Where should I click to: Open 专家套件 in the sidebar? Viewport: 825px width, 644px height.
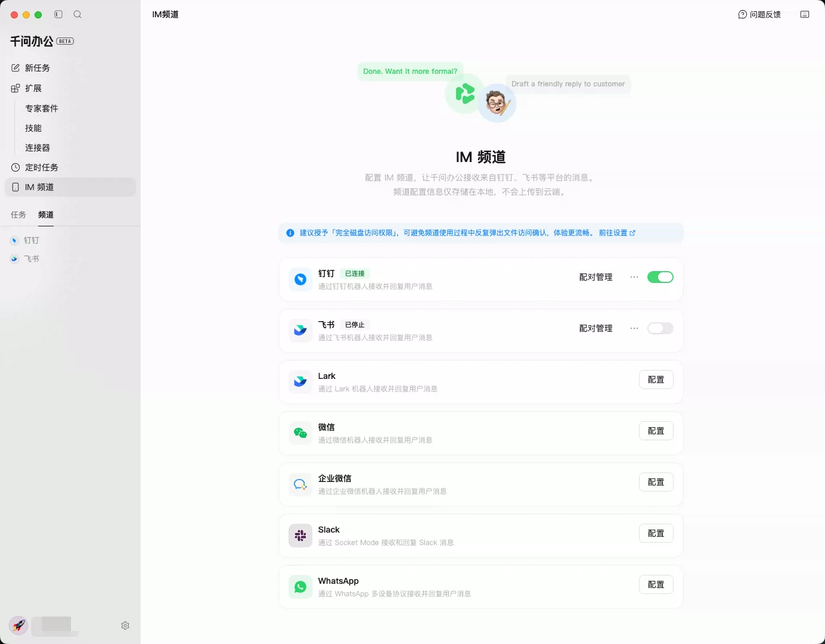tap(42, 108)
